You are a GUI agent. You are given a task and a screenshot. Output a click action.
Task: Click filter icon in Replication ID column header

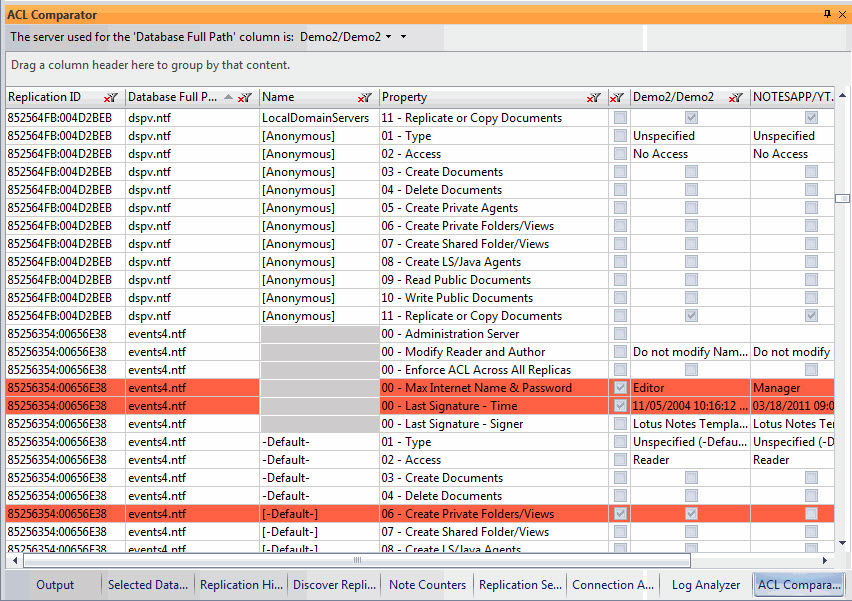111,98
